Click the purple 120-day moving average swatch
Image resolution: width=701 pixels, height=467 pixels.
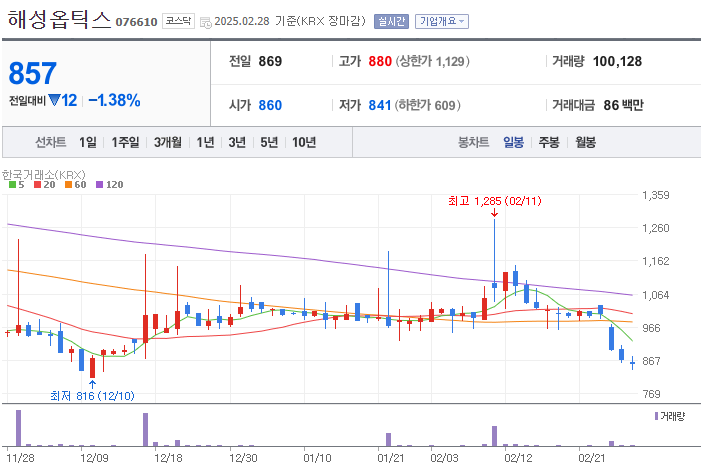(x=99, y=185)
